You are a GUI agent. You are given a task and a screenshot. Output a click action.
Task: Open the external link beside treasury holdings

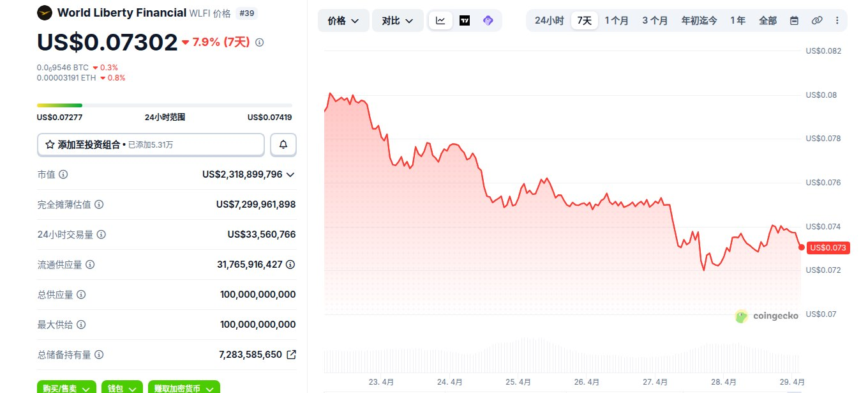(291, 355)
